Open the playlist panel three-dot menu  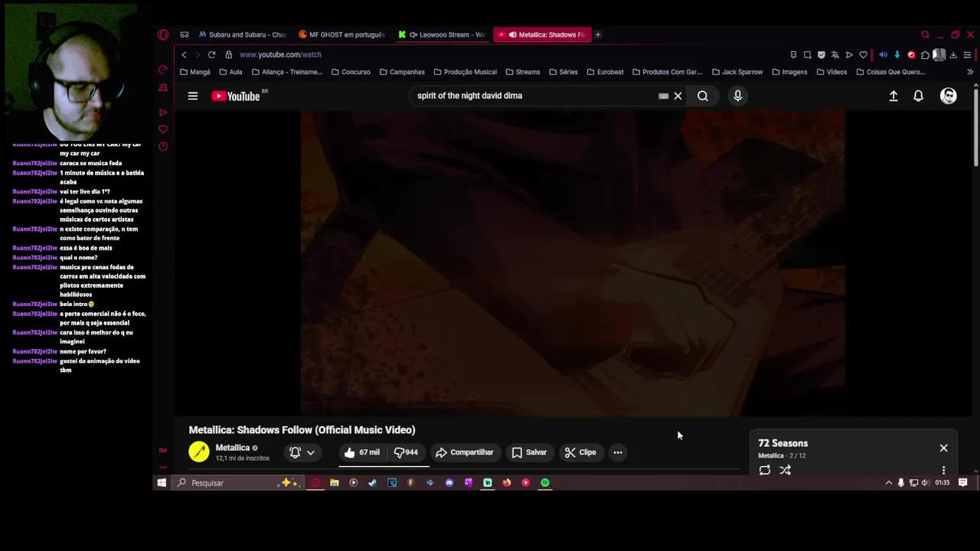pos(943,470)
